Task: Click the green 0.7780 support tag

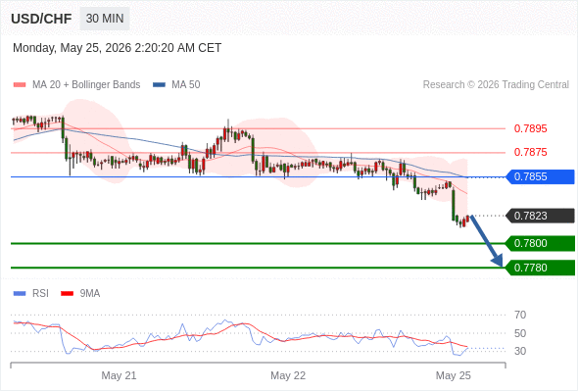Action: 541,268
